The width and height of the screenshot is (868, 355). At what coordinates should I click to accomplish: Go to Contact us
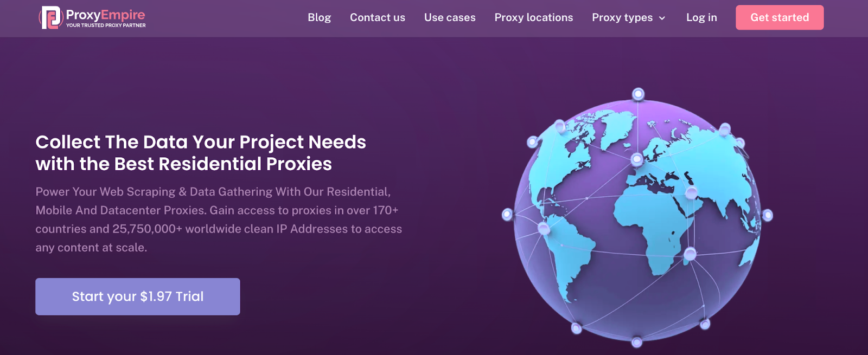pyautogui.click(x=378, y=17)
